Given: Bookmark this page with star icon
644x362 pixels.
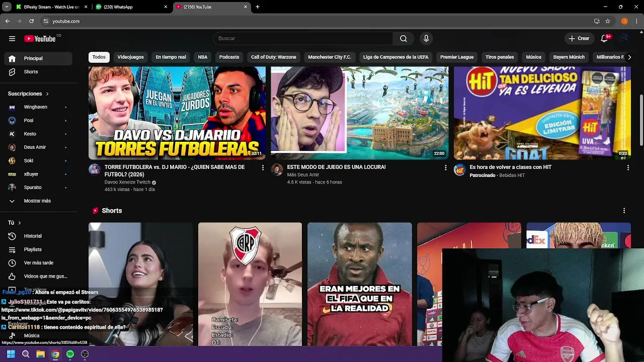Looking at the screenshot, I should 608,21.
